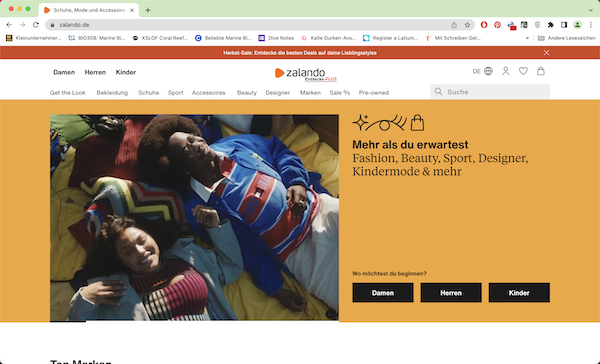Viewport: 600px width, 364px height.
Task: Dismiss the Herbst-Sale banner
Action: coord(546,53)
